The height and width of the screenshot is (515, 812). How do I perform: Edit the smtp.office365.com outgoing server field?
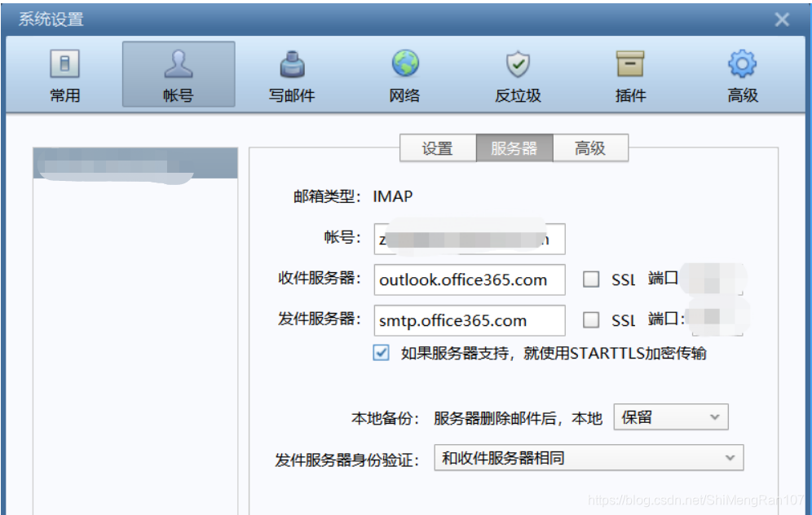tap(470, 320)
